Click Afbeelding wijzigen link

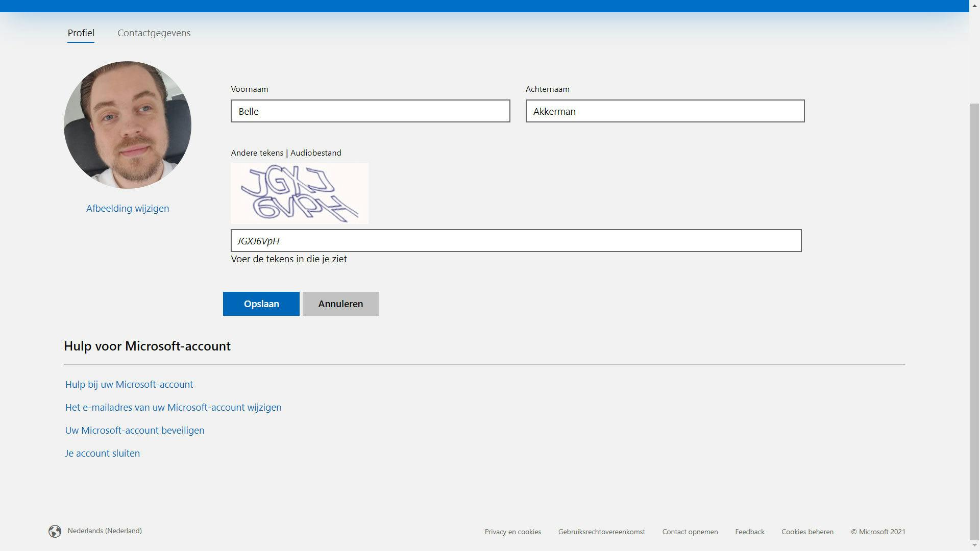point(128,208)
